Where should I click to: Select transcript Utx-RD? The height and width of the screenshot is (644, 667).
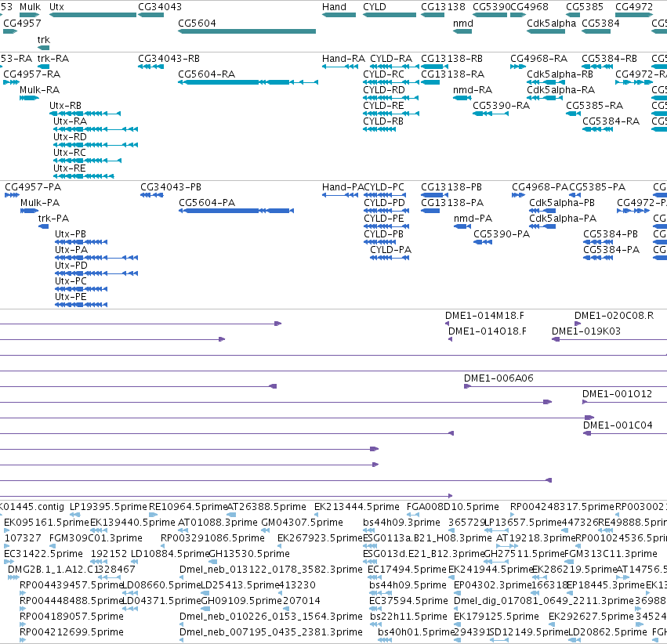[96, 145]
